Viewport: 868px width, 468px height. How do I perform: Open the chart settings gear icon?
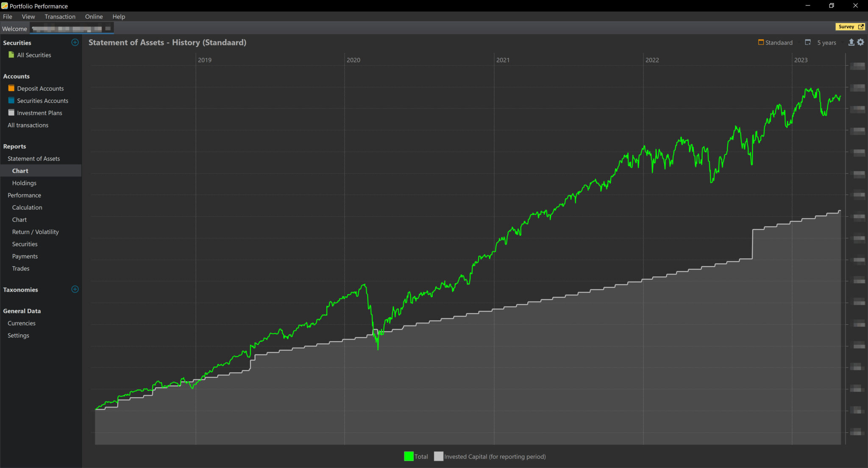861,42
